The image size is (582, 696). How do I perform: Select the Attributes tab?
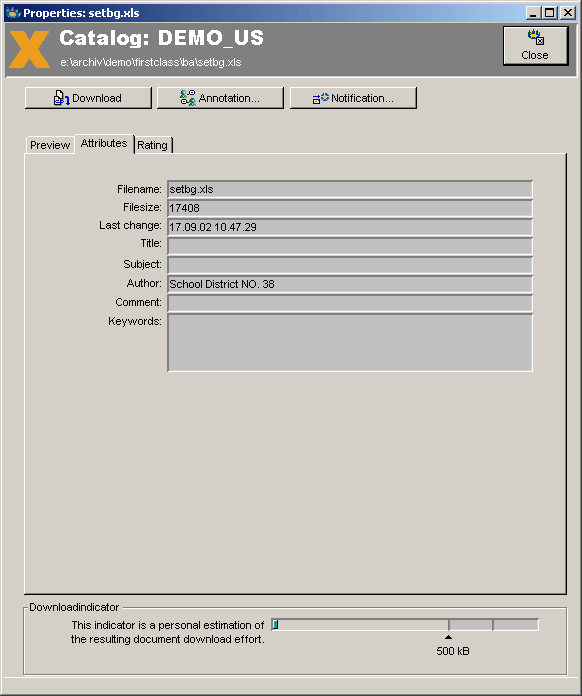(x=104, y=143)
